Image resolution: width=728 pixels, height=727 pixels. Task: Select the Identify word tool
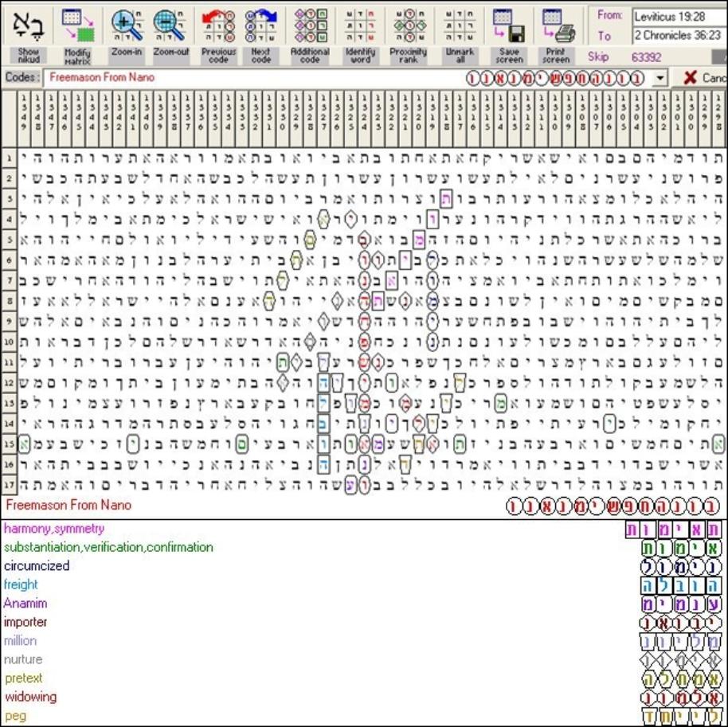(x=360, y=26)
